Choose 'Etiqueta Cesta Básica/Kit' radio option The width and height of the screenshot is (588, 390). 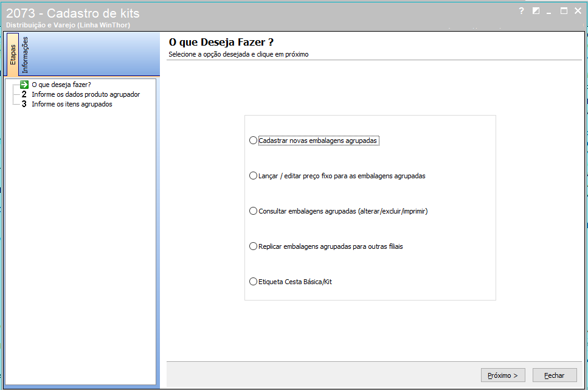(x=290, y=282)
